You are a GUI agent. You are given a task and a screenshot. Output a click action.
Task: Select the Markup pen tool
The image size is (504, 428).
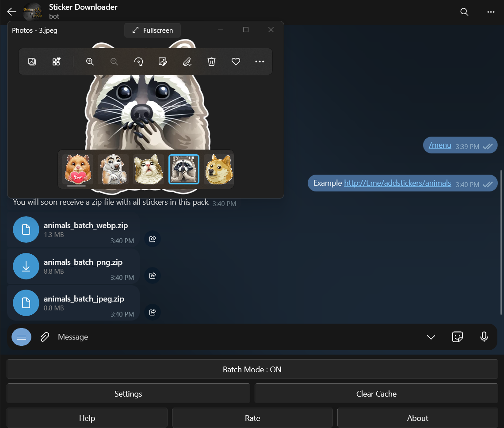click(187, 61)
